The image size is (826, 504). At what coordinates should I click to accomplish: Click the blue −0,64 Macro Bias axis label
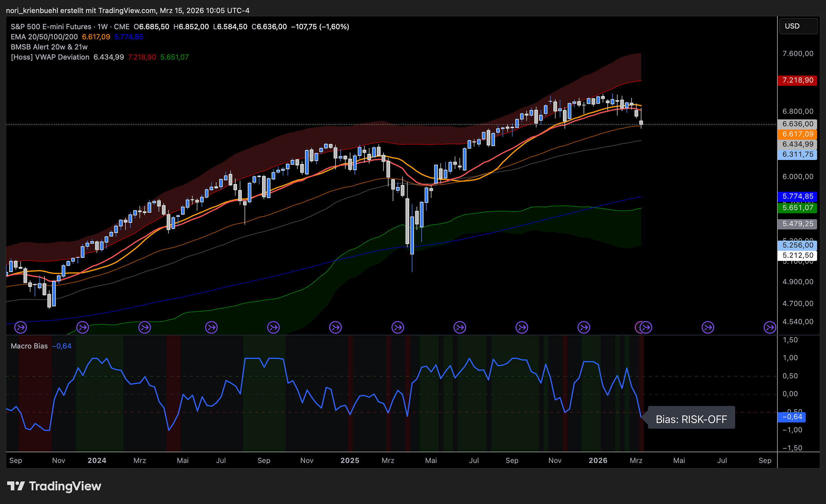791,417
